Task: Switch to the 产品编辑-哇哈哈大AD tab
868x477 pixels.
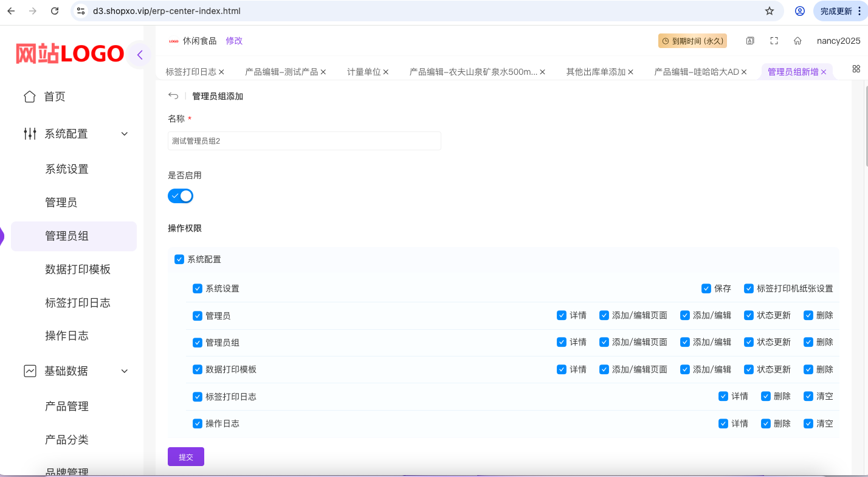Action: (x=697, y=72)
